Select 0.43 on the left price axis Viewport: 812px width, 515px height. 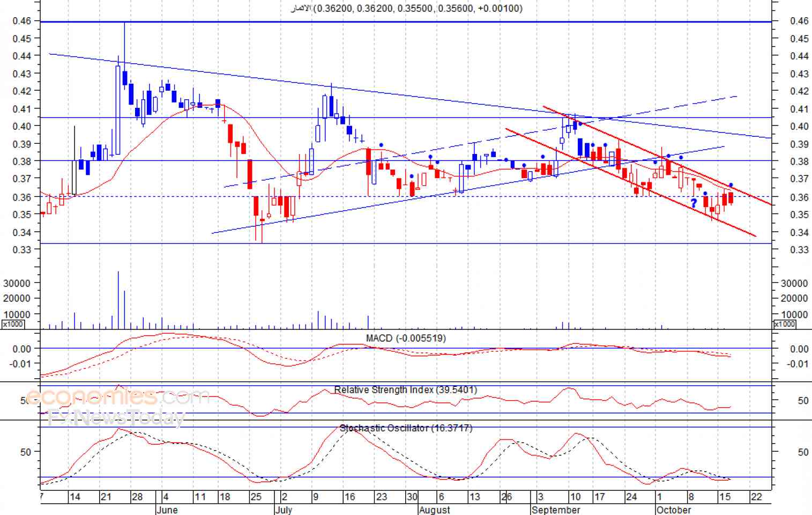[x=22, y=73]
